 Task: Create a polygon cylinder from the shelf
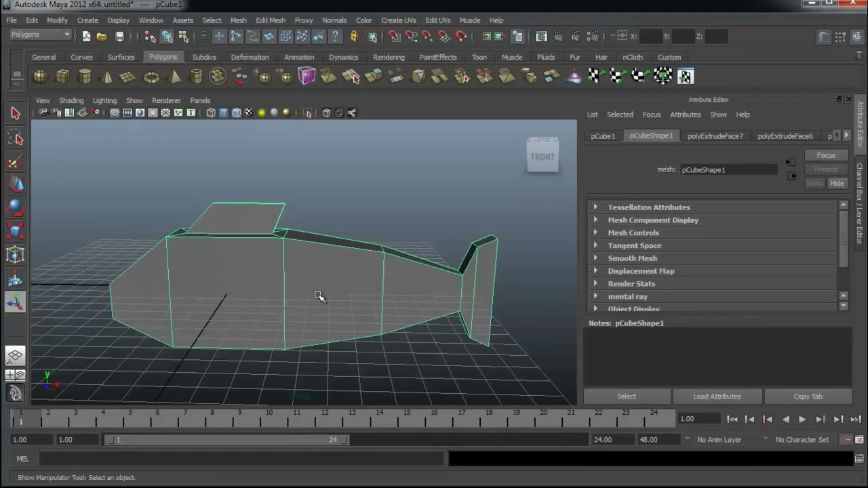point(85,77)
